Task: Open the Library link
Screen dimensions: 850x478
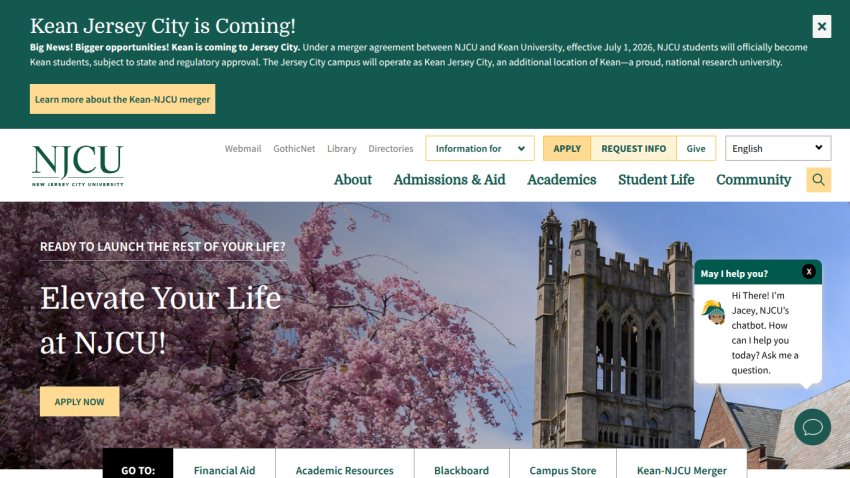Action: [x=342, y=148]
